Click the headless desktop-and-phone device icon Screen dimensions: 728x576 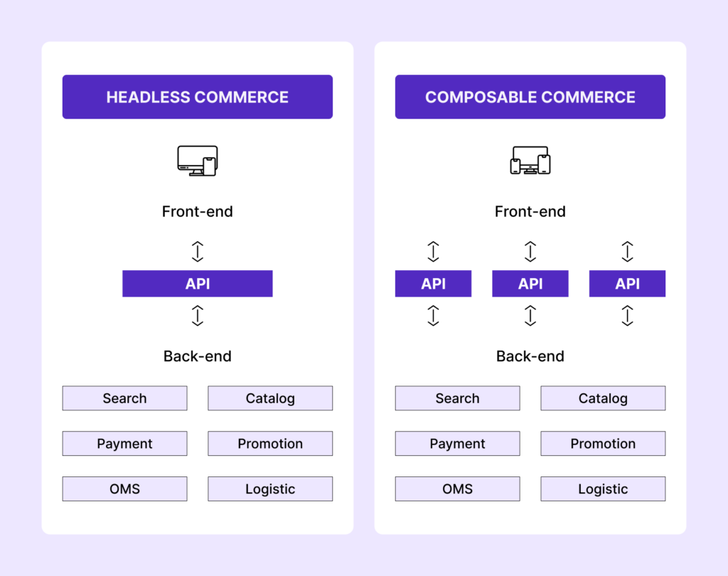pos(198,161)
